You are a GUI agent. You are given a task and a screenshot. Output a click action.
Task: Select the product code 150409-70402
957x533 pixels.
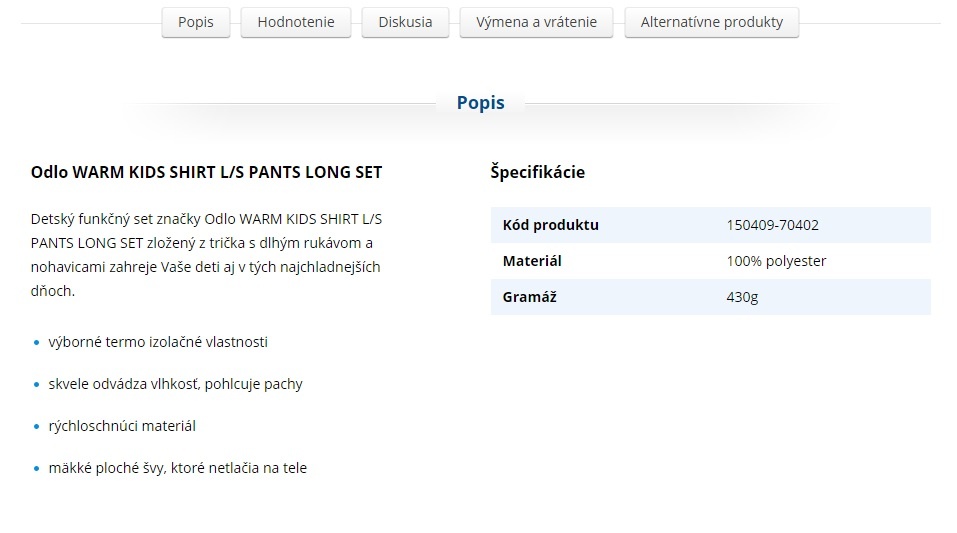click(x=772, y=225)
